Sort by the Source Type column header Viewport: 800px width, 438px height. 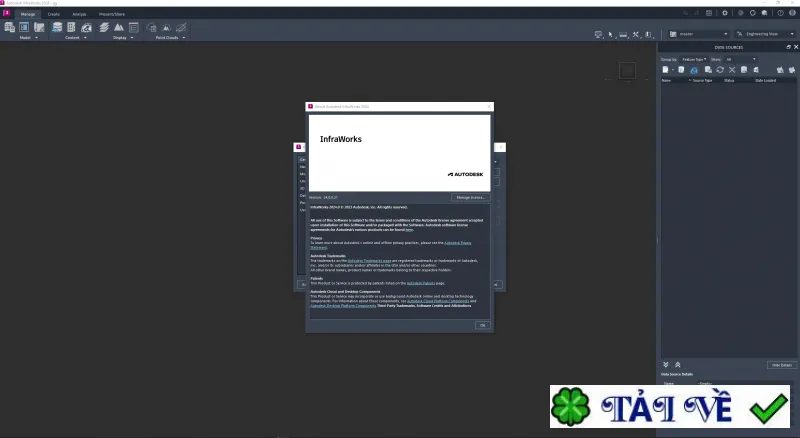(702, 81)
